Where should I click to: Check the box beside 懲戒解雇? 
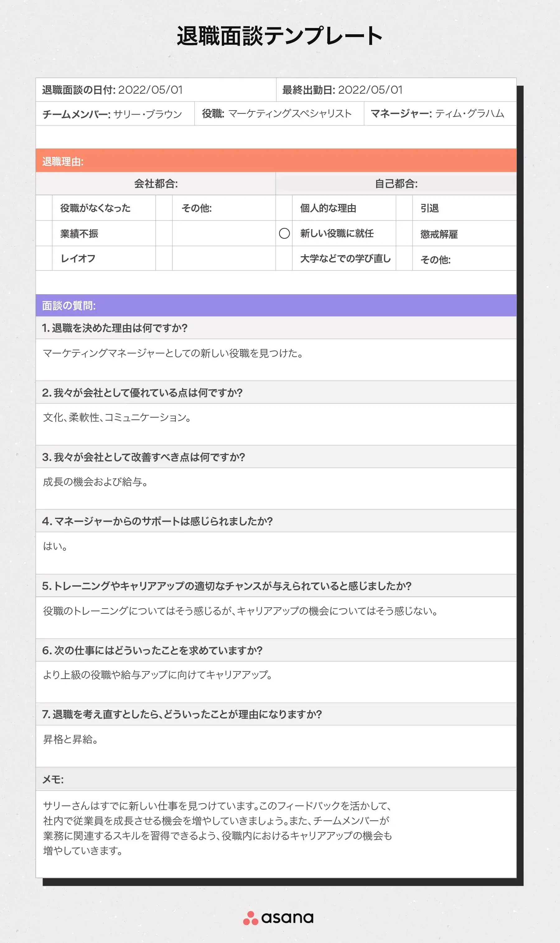(x=404, y=233)
